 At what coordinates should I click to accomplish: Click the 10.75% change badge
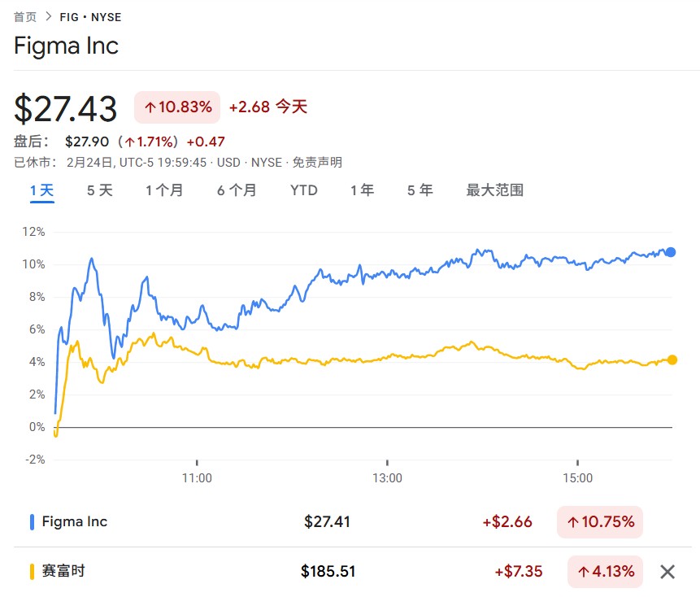600,522
